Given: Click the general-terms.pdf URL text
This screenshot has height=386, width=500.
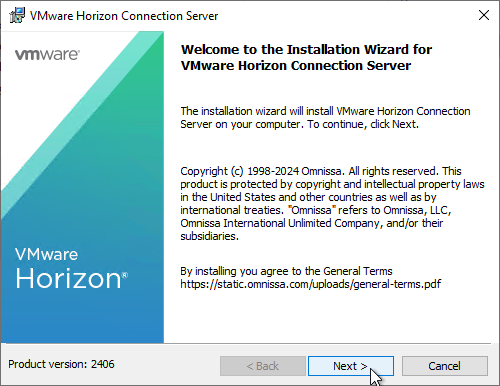Looking at the screenshot, I should [x=311, y=284].
